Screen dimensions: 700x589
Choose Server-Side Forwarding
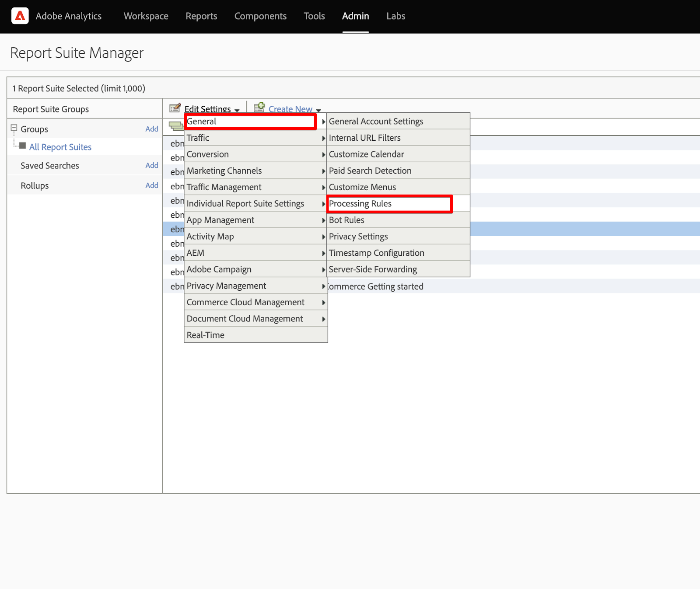coord(399,269)
